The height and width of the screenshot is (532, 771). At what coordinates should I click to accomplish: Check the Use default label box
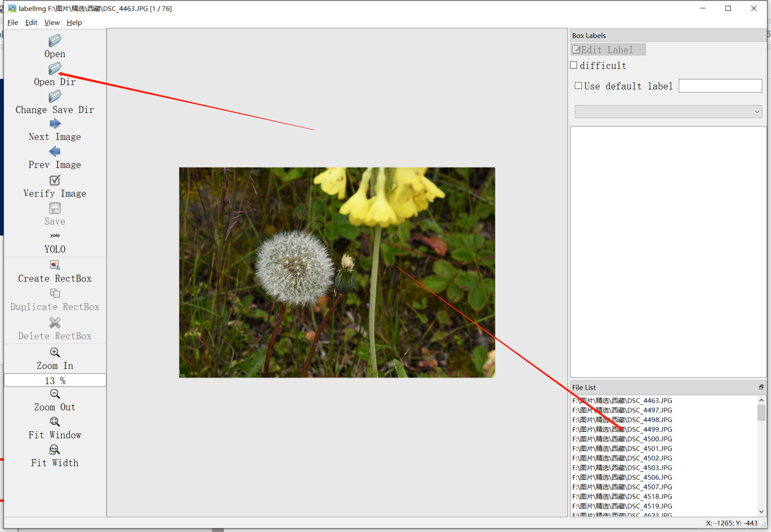tap(578, 86)
